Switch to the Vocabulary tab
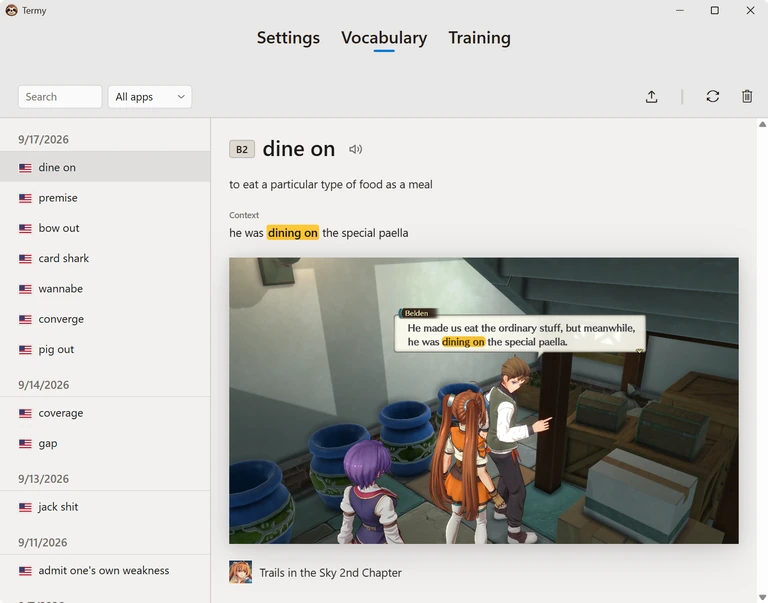768x603 pixels. 384,38
